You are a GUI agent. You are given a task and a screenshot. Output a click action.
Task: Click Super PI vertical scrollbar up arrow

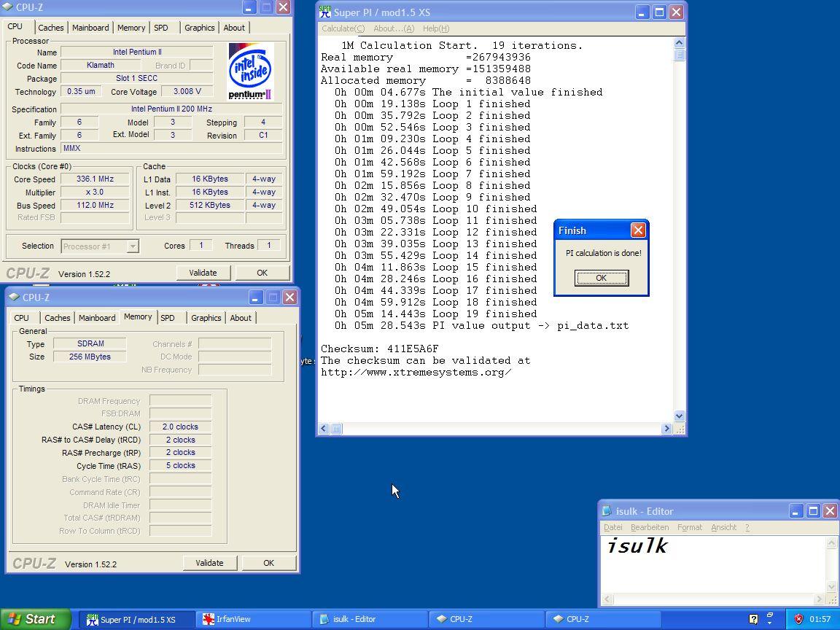pos(680,43)
